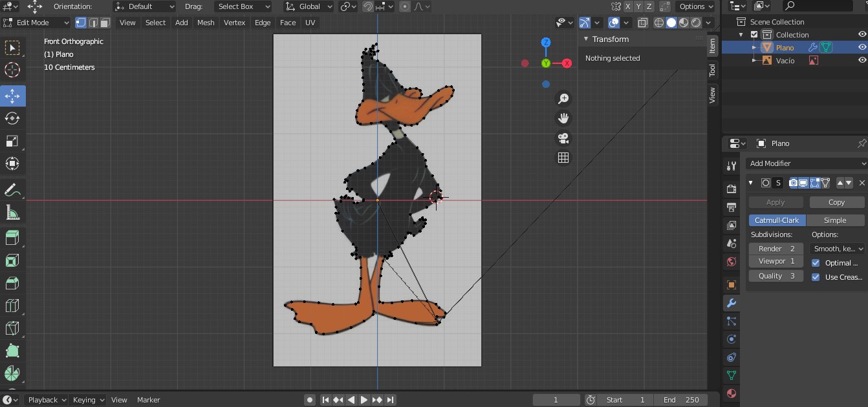This screenshot has width=868, height=407.
Task: Open the Smooth UV options dropdown
Action: [x=838, y=249]
